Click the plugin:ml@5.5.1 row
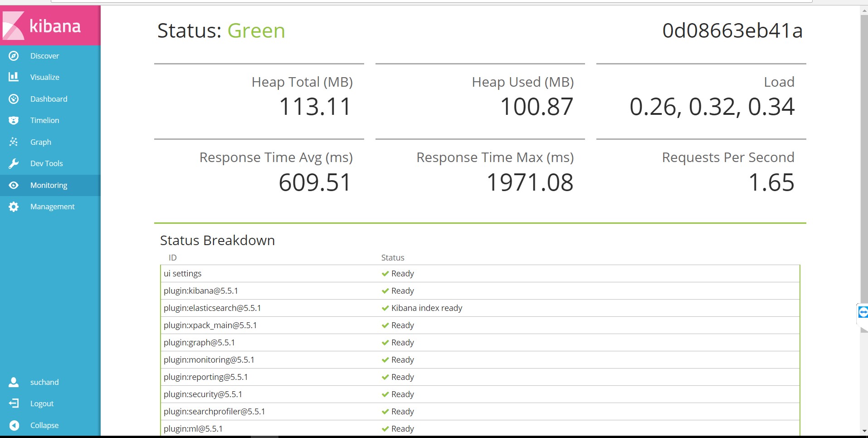 [480, 429]
